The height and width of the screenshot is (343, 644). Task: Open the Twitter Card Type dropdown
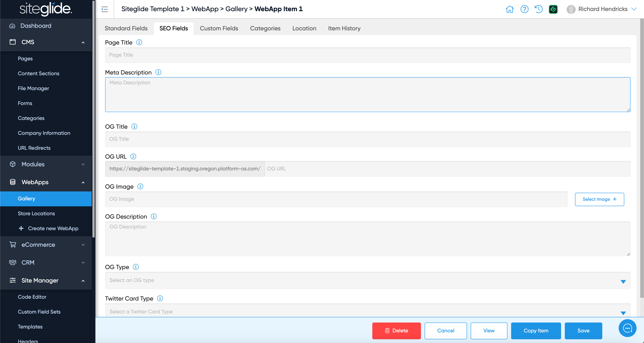[x=367, y=311]
